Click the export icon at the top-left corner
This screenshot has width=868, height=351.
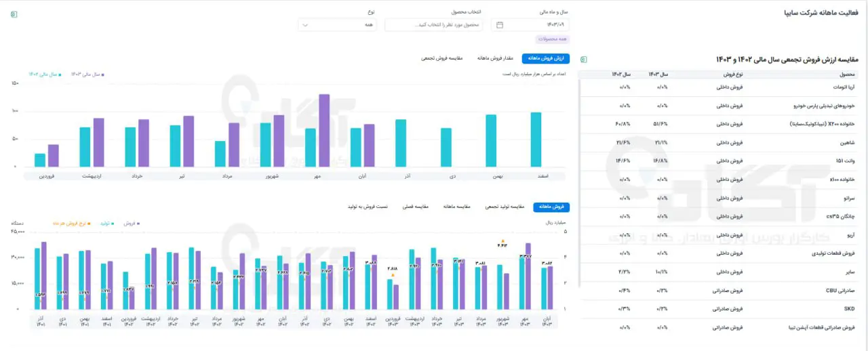coord(14,14)
